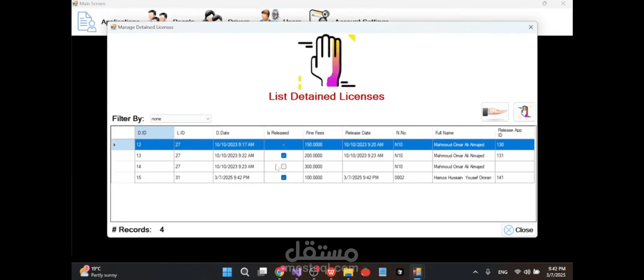Click the running DVLD app taskbar icon

point(417,272)
